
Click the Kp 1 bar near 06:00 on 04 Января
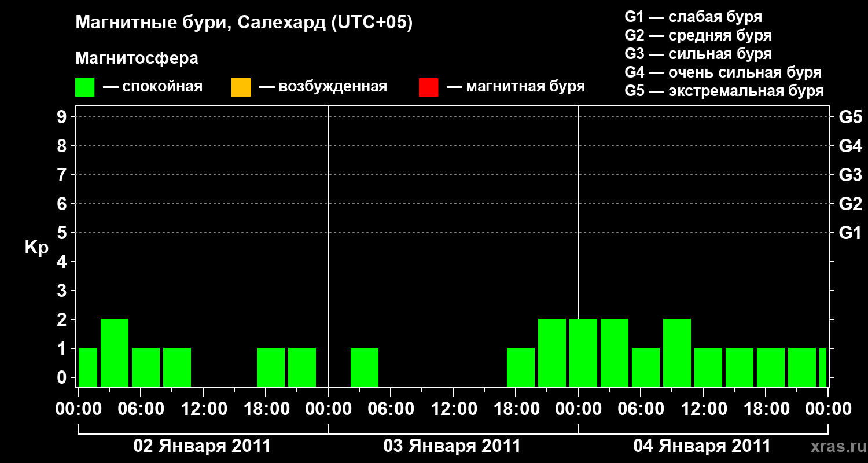pyautogui.click(x=646, y=367)
